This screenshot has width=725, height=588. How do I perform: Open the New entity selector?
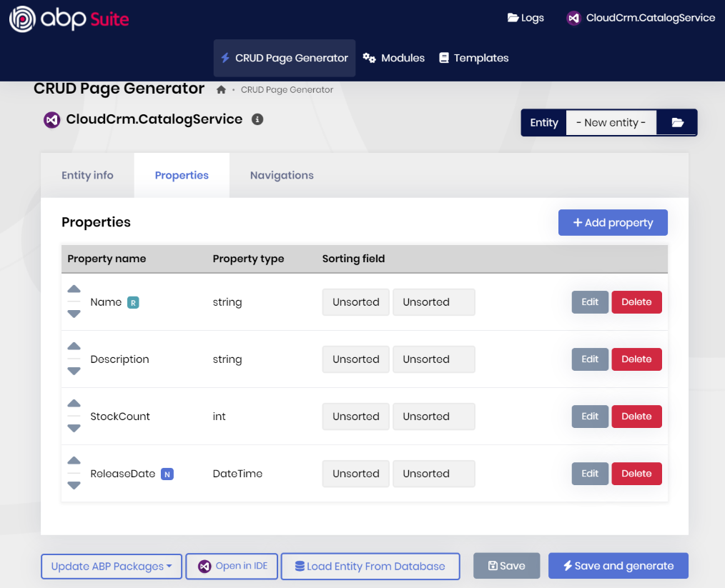(611, 123)
